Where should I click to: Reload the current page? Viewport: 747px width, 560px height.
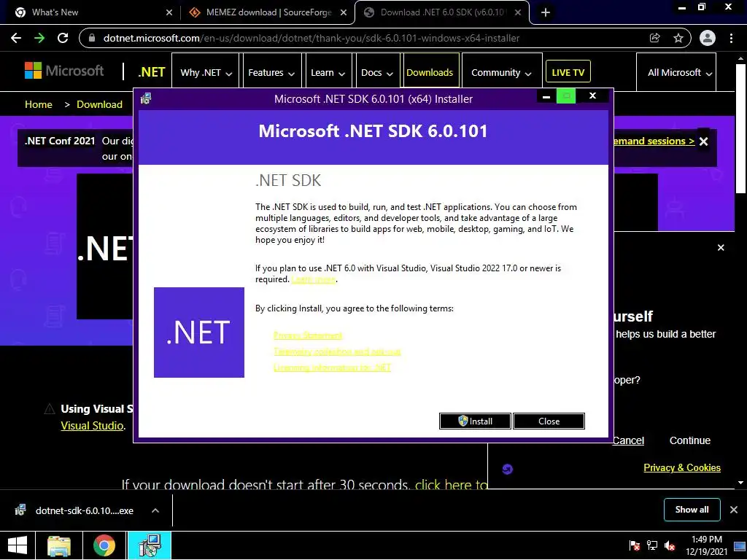(63, 38)
